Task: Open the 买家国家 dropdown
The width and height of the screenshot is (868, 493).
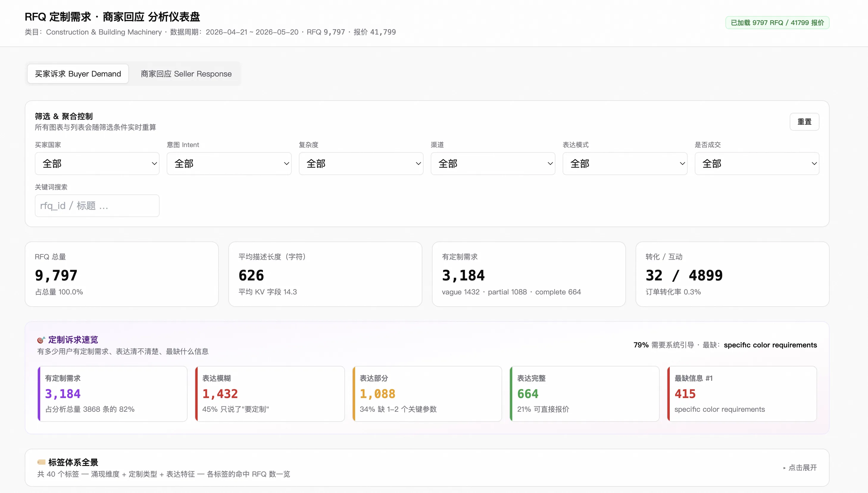Action: pyautogui.click(x=97, y=163)
